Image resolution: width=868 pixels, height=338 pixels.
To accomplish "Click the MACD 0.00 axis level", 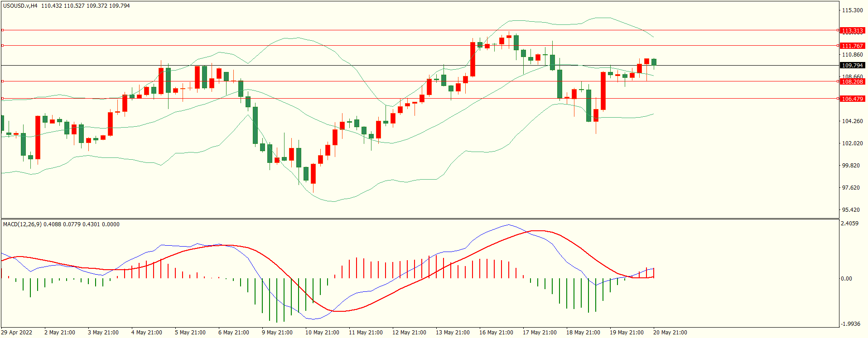I will click(x=846, y=279).
